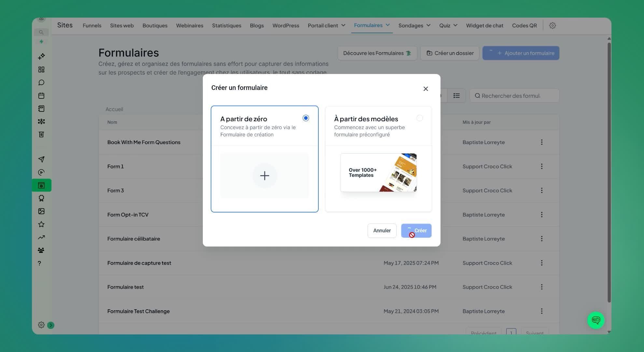Switch to list view icon
The image size is (644, 352).
(x=456, y=95)
